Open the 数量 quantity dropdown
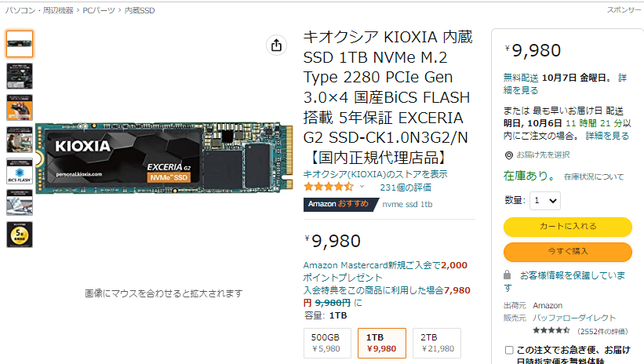644x364 pixels. 545,201
